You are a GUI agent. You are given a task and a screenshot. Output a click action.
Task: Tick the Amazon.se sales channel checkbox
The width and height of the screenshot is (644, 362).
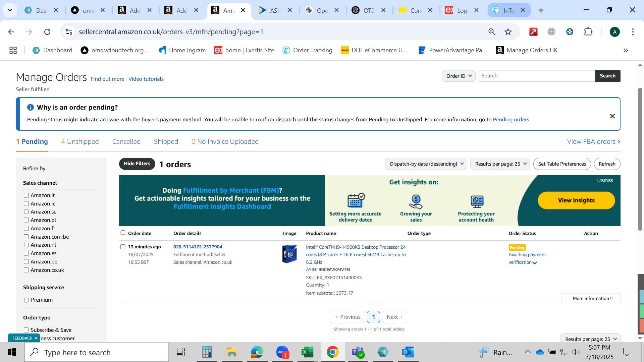click(x=26, y=212)
